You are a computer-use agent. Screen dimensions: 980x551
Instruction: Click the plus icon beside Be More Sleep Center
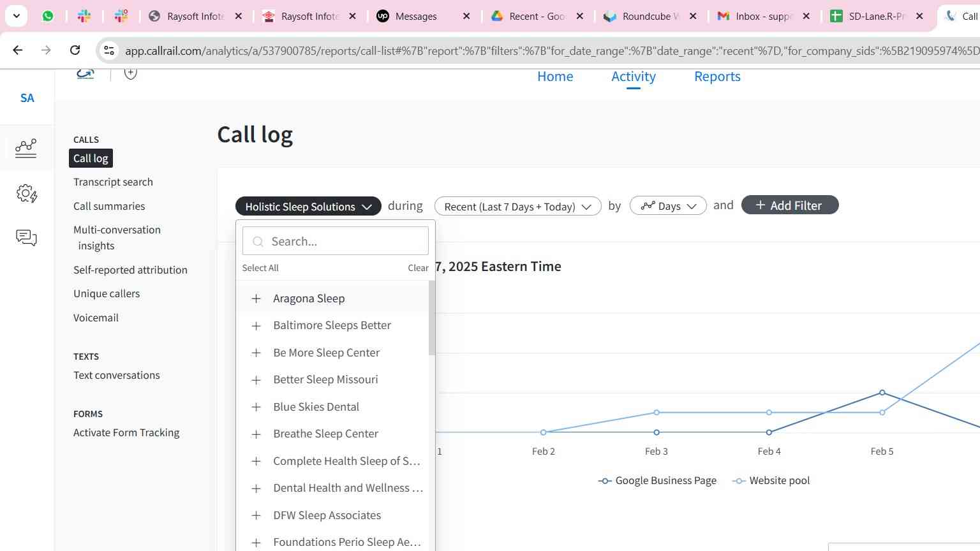tap(256, 353)
